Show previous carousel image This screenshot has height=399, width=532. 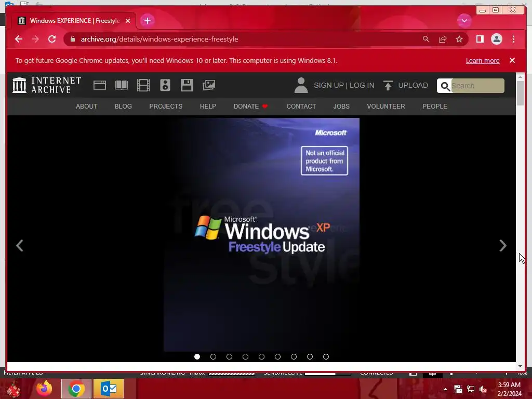pos(20,246)
